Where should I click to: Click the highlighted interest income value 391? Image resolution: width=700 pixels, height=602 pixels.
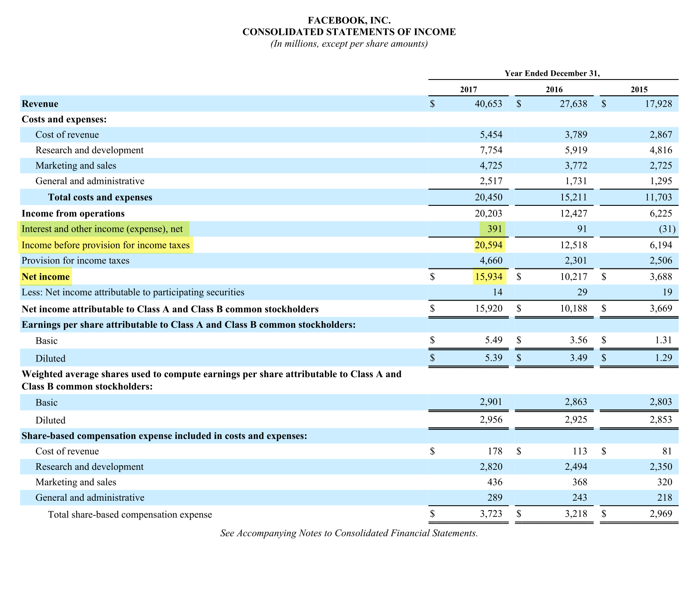point(495,229)
